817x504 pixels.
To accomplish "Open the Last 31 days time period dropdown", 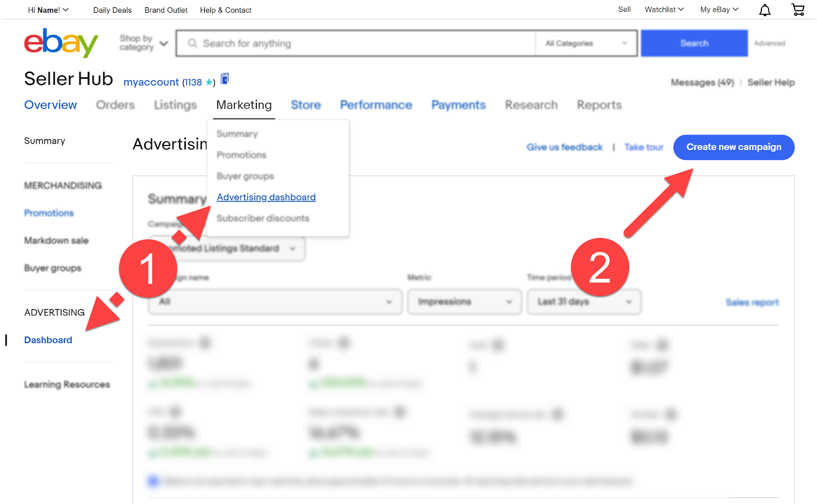I will point(584,302).
